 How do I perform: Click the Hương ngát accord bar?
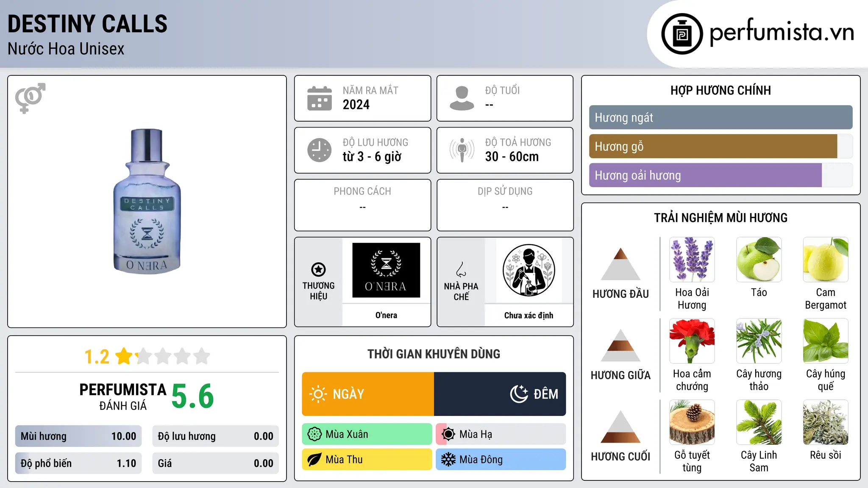[x=721, y=117]
